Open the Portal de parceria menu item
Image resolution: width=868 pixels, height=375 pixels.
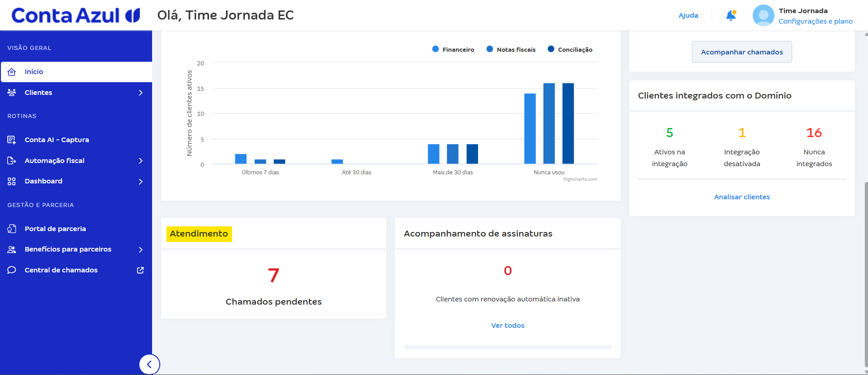tap(76, 229)
